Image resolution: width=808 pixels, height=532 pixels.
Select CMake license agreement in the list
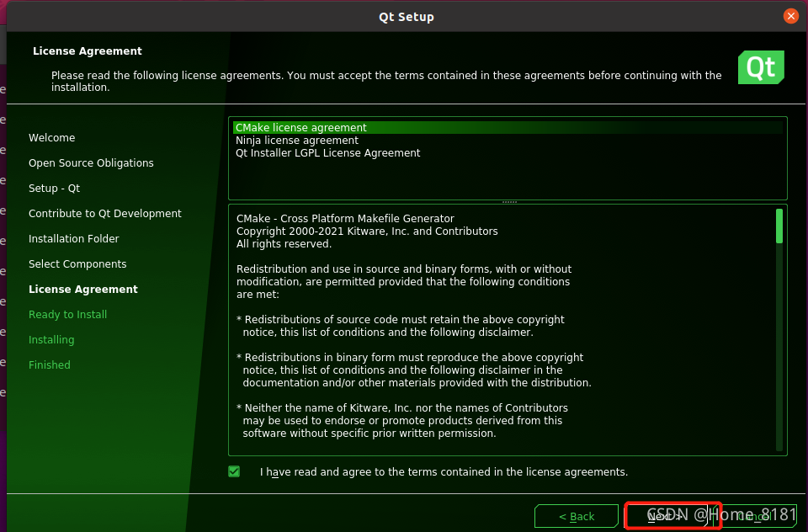(x=508, y=127)
